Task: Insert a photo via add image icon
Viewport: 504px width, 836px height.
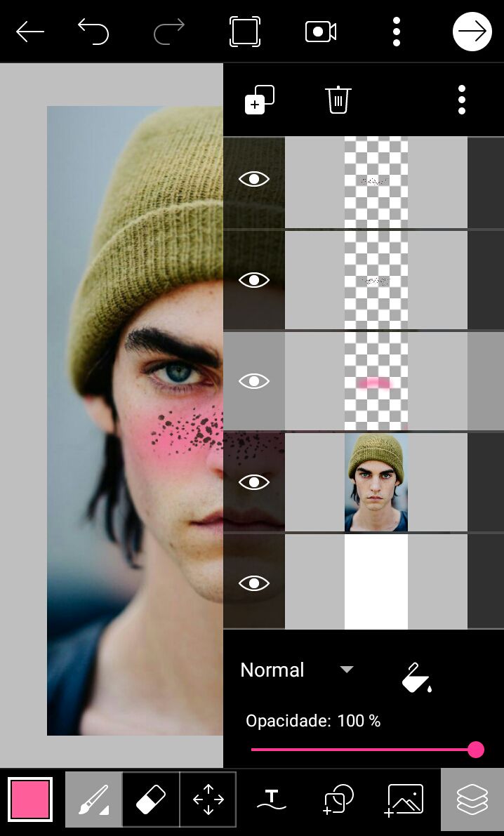Action: point(404,799)
